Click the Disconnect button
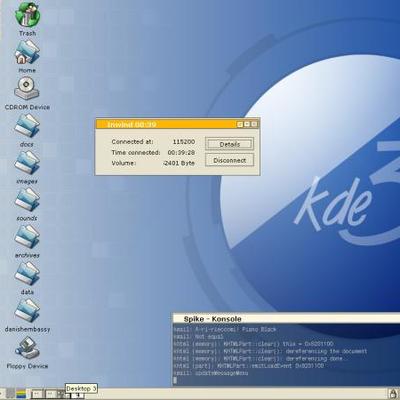Image resolution: width=400 pixels, height=400 pixels. [x=229, y=160]
